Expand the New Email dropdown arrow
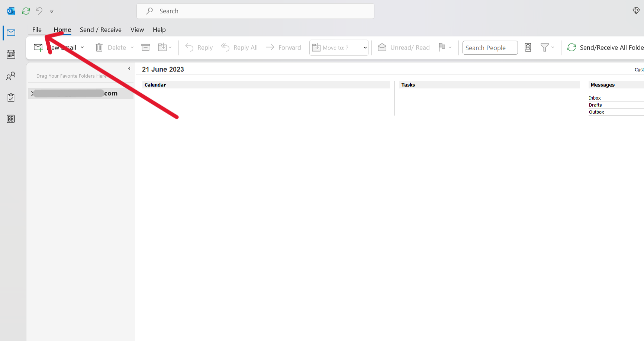The height and width of the screenshot is (341, 644). (x=82, y=48)
